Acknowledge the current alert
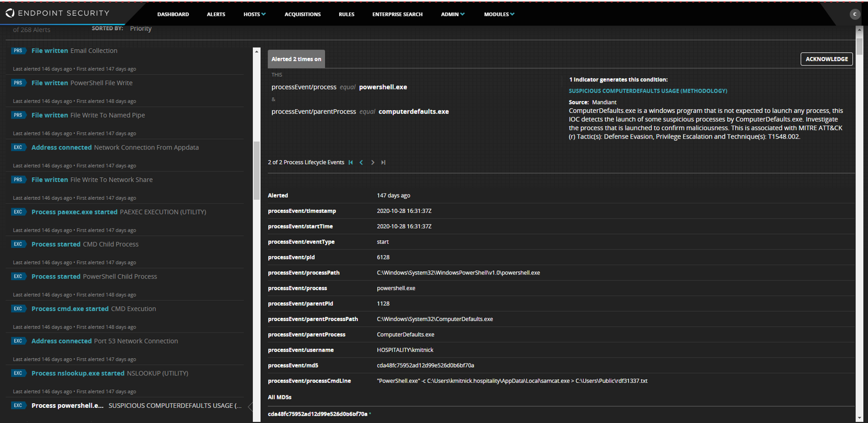Image resolution: width=868 pixels, height=423 pixels. (x=827, y=59)
